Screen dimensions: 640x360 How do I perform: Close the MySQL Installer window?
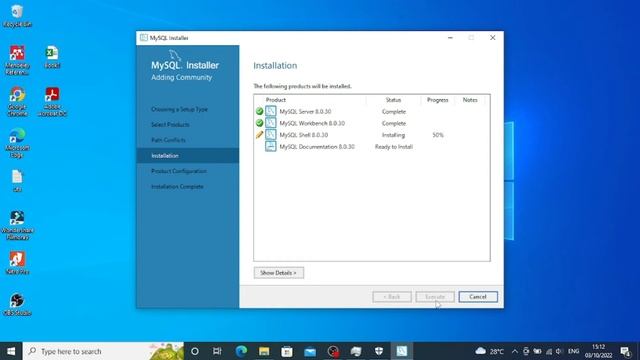click(x=493, y=38)
